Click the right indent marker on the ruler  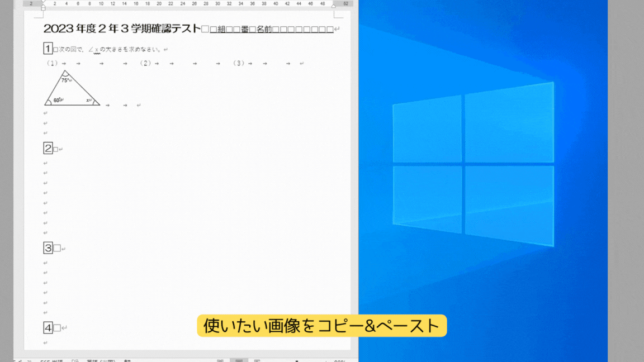[334, 6]
